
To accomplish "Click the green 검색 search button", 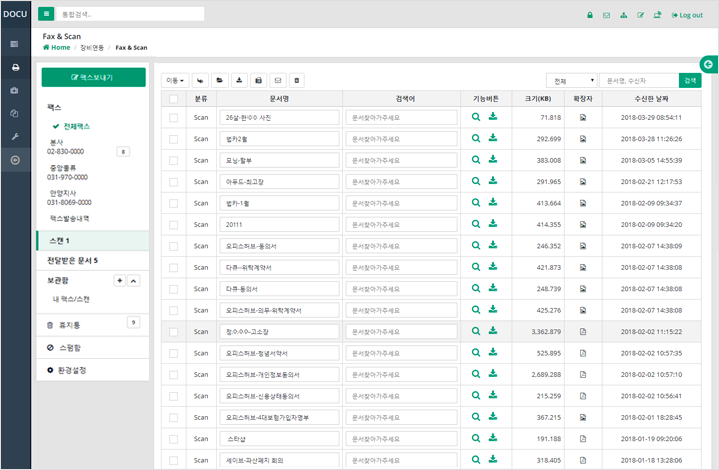I will click(690, 81).
